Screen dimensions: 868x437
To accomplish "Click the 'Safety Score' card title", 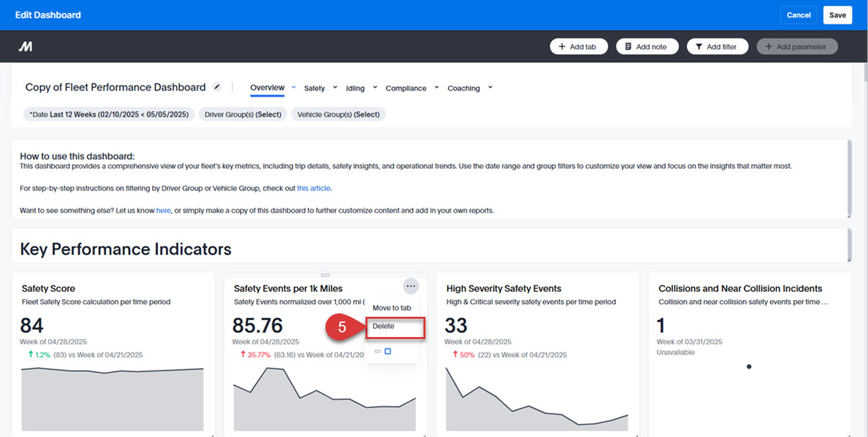I will [x=49, y=288].
